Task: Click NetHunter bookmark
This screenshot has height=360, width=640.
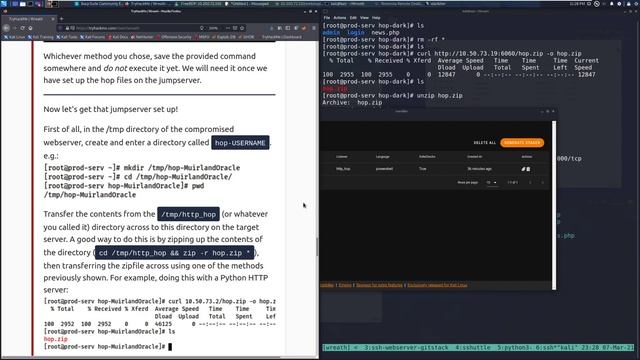Action: pyautogui.click(x=142, y=37)
